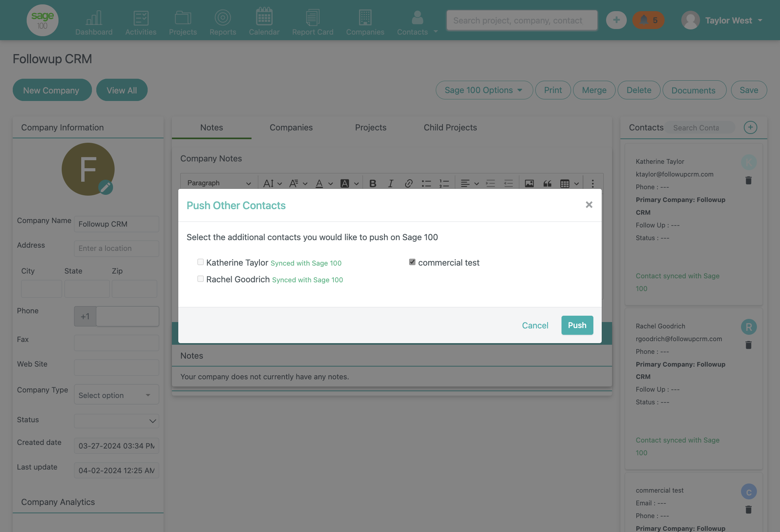The image size is (780, 532).
Task: Open the font color picker
Action: 324,183
